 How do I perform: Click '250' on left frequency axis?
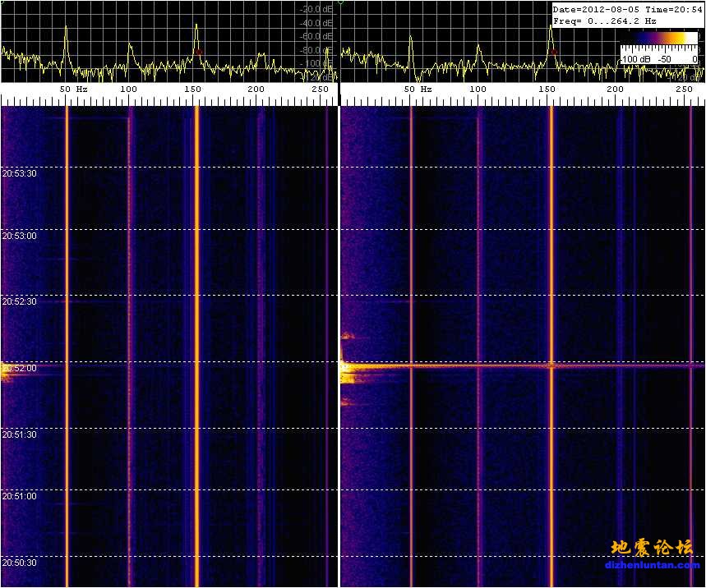click(x=321, y=89)
